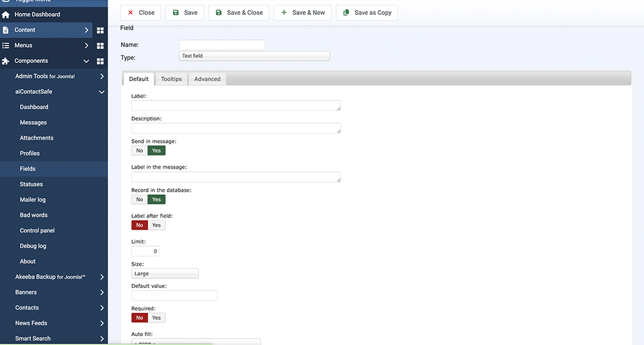This screenshot has width=644, height=345.
Task: Click the floppy disk icon on Save
Action: (176, 13)
